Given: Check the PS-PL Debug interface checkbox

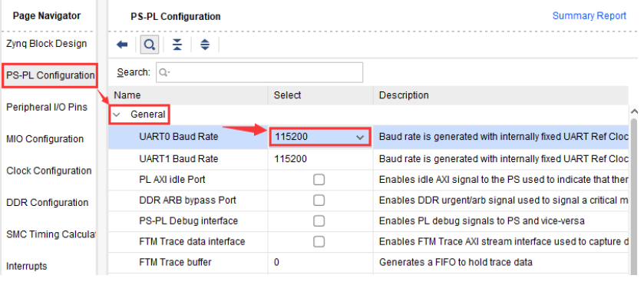Looking at the screenshot, I should pyautogui.click(x=319, y=221).
